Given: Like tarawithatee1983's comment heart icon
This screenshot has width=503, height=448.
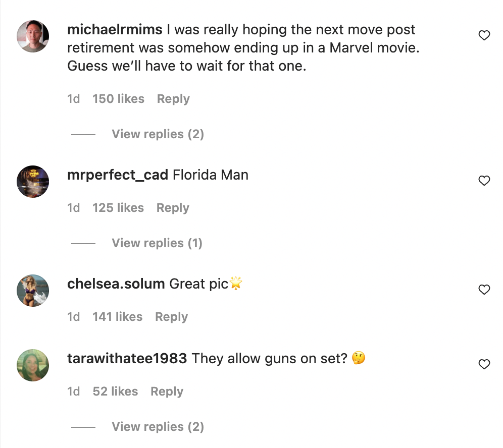Looking at the screenshot, I should pos(484,364).
